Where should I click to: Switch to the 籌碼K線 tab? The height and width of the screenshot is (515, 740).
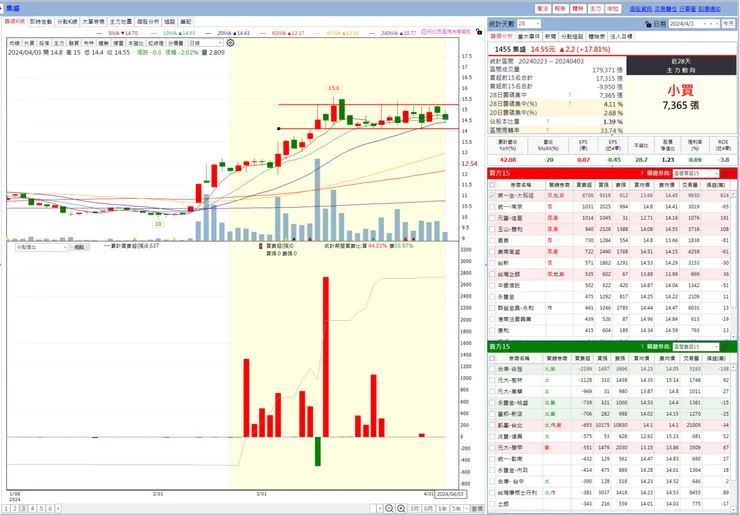pos(15,22)
